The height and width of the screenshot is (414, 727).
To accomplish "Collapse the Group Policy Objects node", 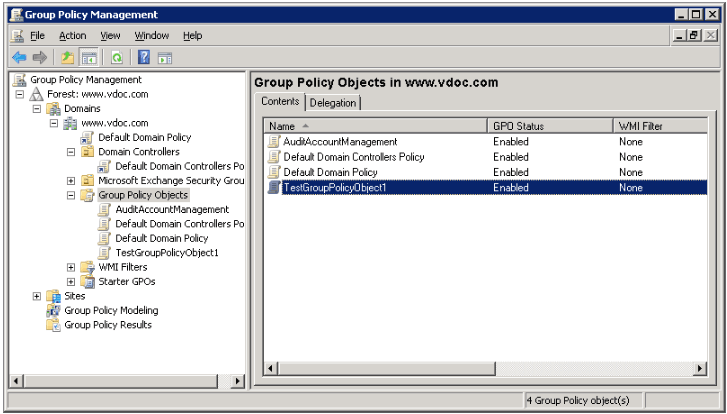I will pyautogui.click(x=71, y=195).
